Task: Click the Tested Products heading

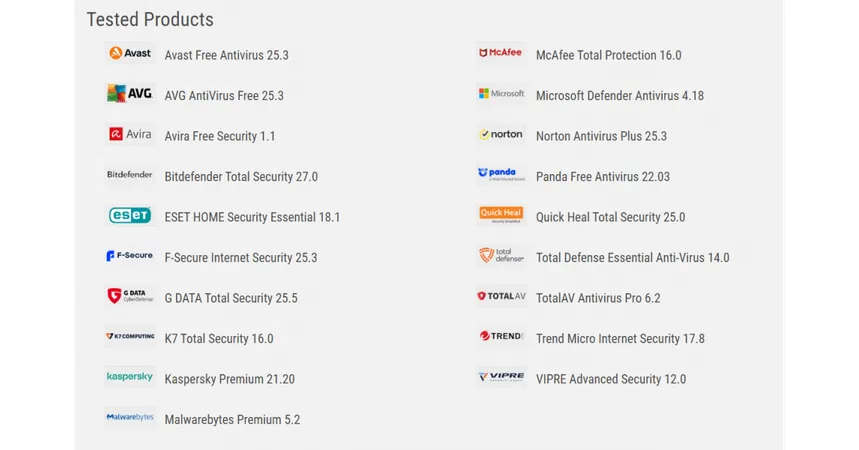Action: [150, 19]
